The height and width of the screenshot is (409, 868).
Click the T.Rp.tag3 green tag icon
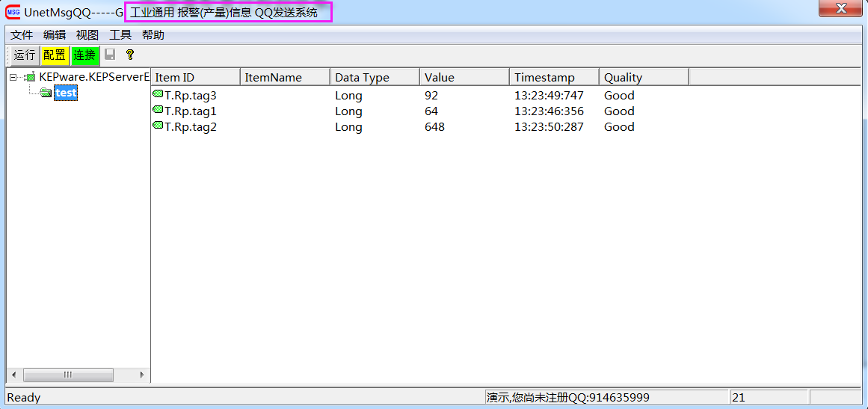pos(158,95)
